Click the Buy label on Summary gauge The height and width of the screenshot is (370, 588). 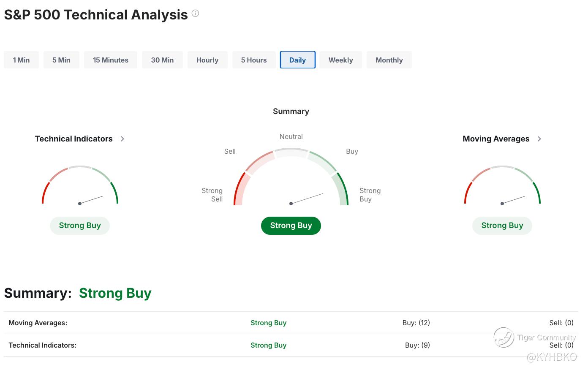click(x=352, y=151)
